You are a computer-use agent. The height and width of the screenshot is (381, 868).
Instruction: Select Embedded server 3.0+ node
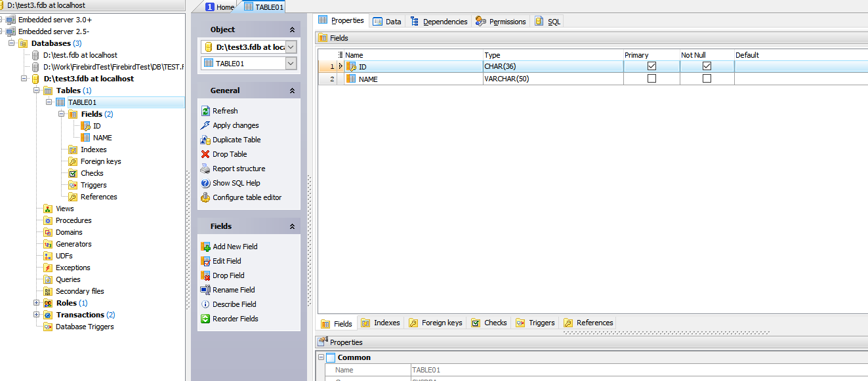coord(54,20)
